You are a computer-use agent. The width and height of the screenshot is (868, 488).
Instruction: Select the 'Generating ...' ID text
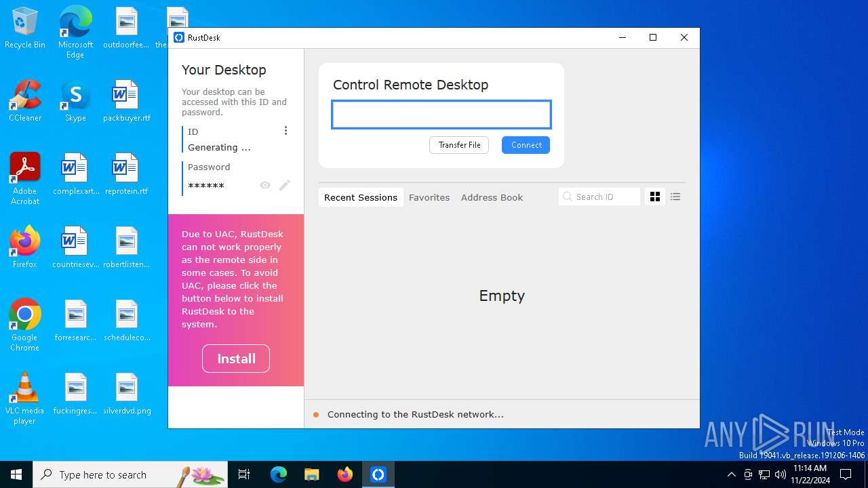click(x=219, y=147)
